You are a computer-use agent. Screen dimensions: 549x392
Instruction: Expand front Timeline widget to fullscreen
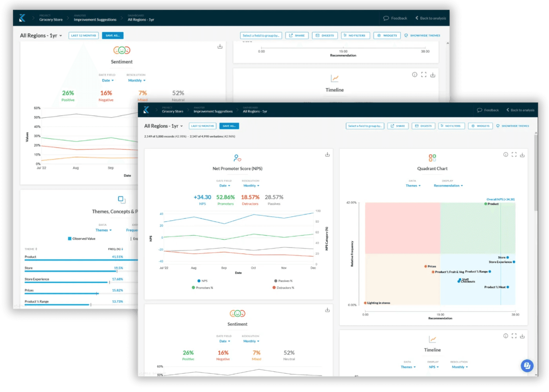tap(514, 336)
